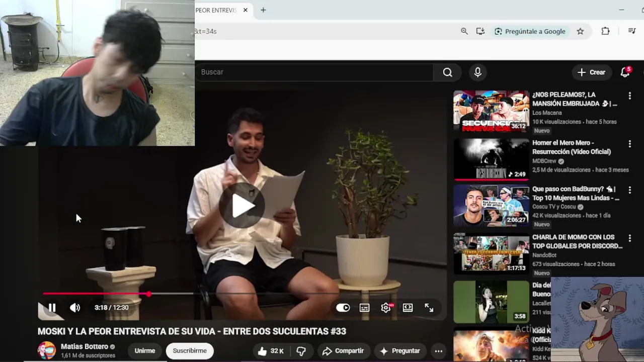The height and width of the screenshot is (362, 644).
Task: Open the 3:58 duration video thumbnail
Action: (491, 301)
